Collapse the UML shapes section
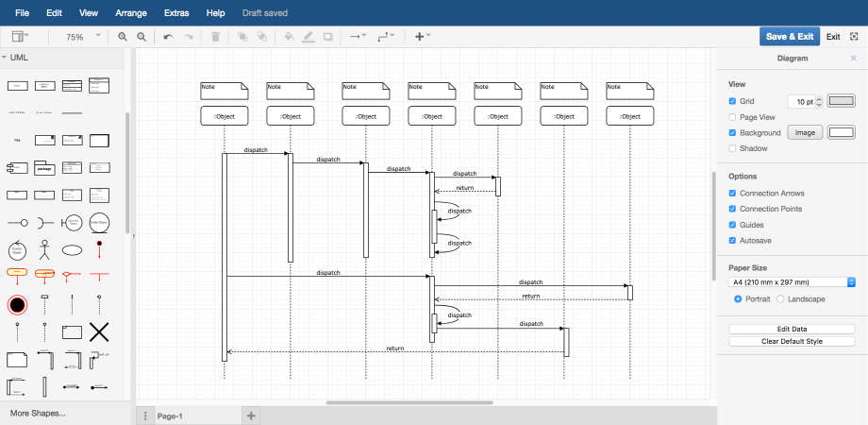868x425 pixels. tap(6, 58)
